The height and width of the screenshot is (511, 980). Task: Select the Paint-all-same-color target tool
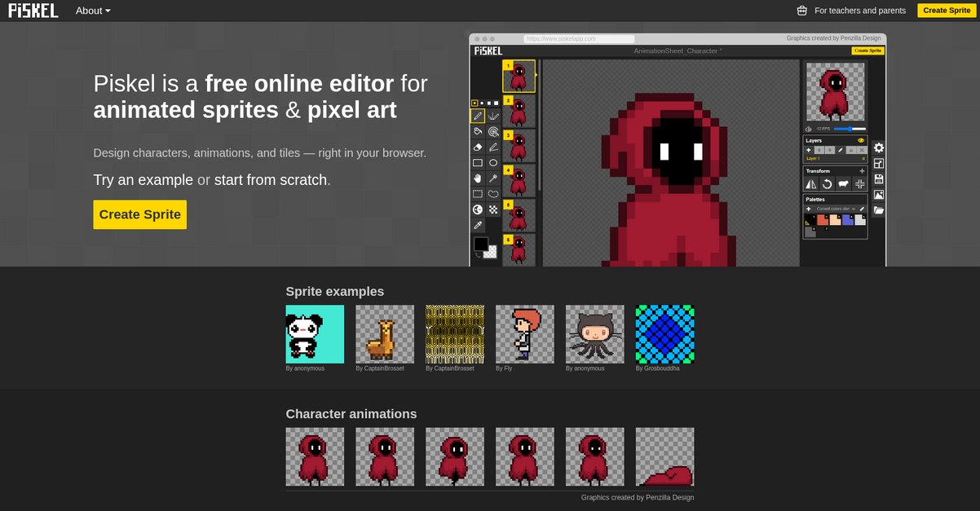493,131
